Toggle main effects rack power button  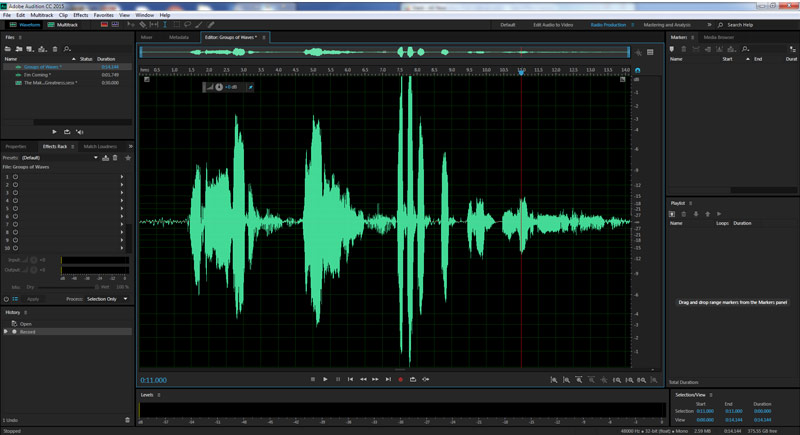[x=6, y=299]
